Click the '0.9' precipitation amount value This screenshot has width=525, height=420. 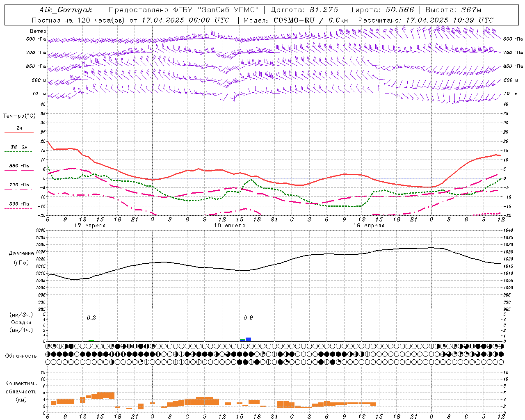(x=248, y=318)
